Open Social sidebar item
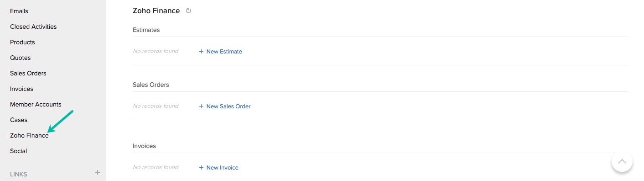Image resolution: width=644 pixels, height=181 pixels. click(x=18, y=151)
